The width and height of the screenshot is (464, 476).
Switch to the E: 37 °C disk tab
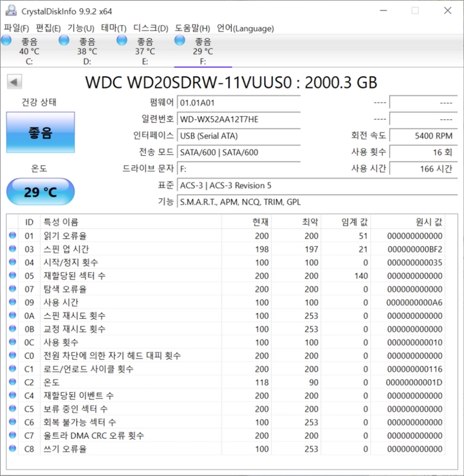(145, 51)
